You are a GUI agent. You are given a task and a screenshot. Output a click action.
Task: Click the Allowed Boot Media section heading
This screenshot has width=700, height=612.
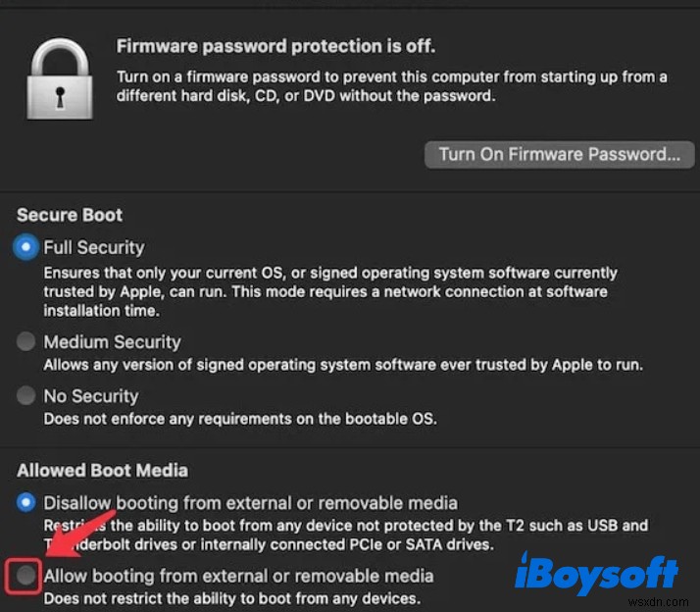pos(102,471)
